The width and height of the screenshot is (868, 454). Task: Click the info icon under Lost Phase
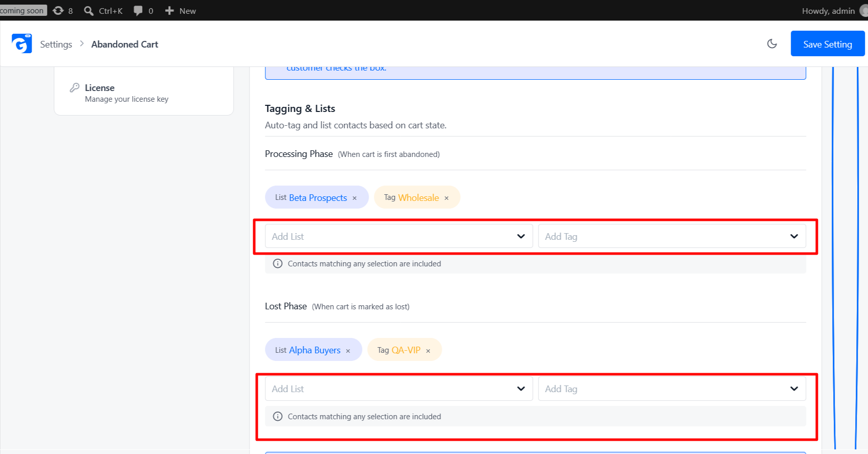278,416
